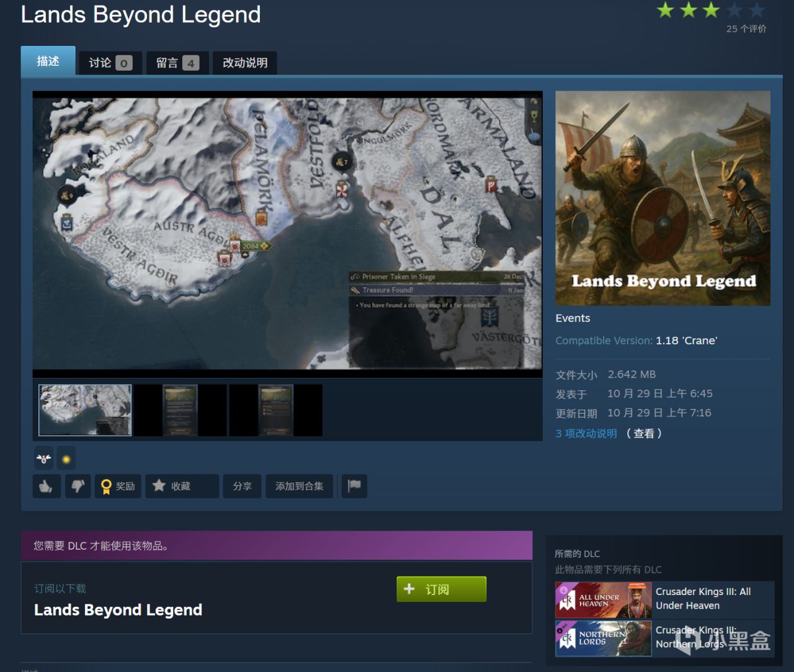Viewport: 794px width, 672px height.
Task: Click the 所需的 DLC heading
Action: pyautogui.click(x=577, y=553)
